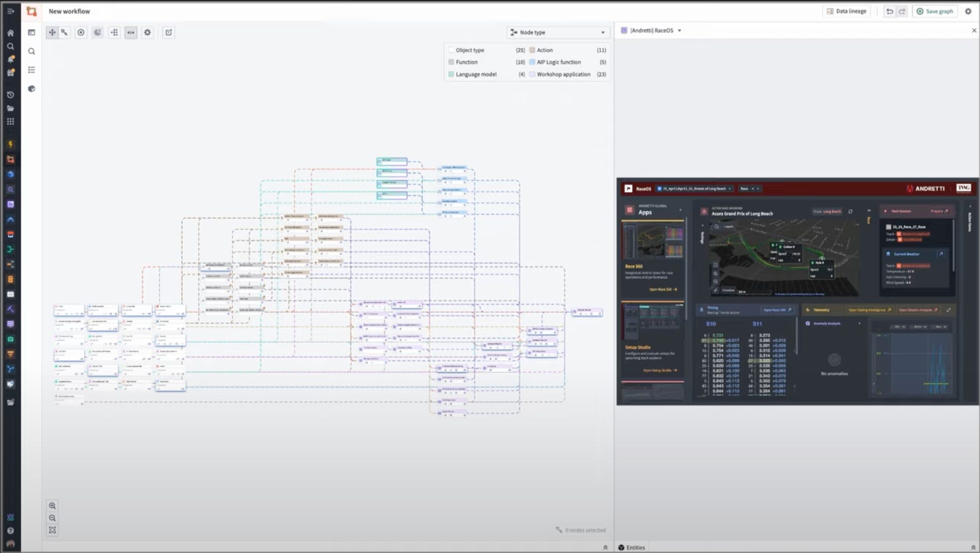
Task: Click Save graph button
Action: click(x=934, y=11)
